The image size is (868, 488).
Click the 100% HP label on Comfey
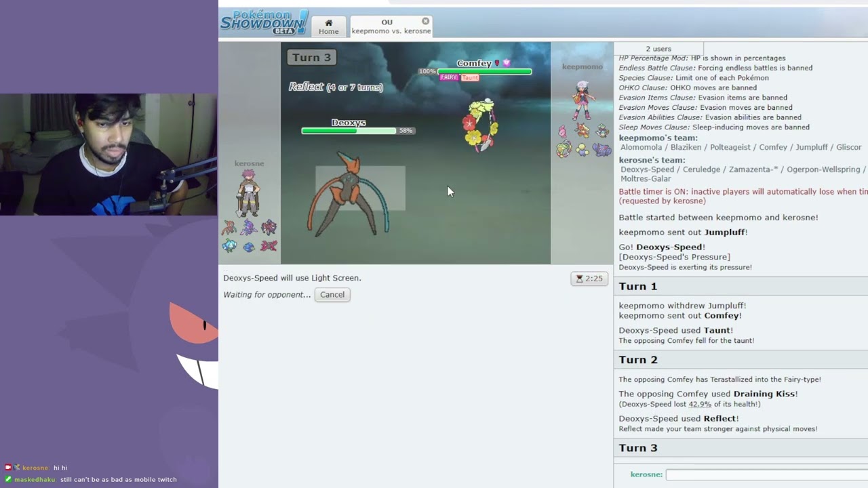[x=427, y=71]
